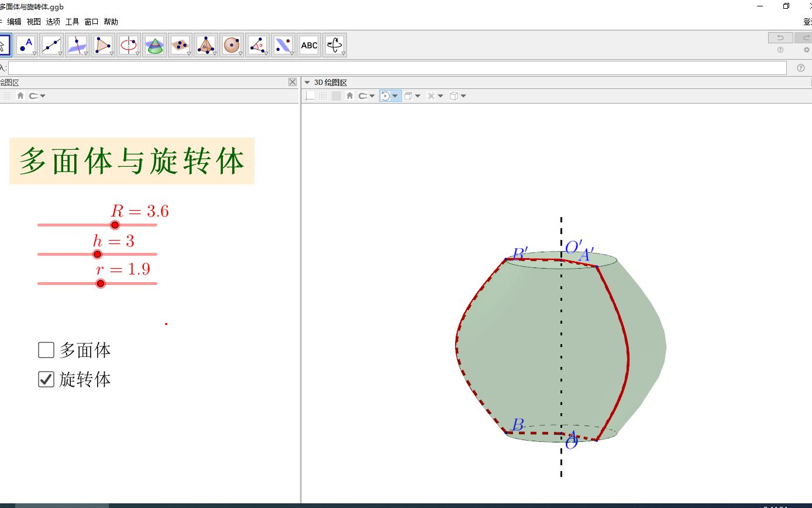Open input bar help icon
The width and height of the screenshot is (812, 508).
coord(801,68)
